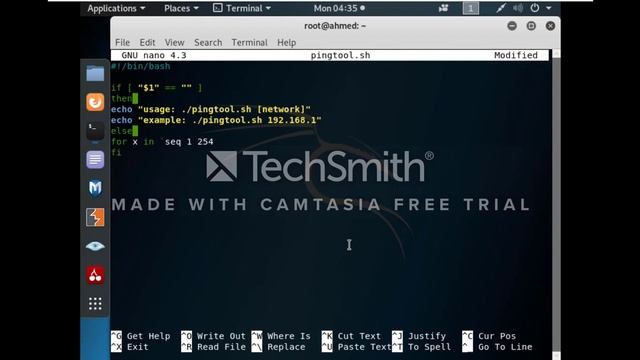640x360 pixels.
Task: Click the root@ahmed window title
Action: 335,26
